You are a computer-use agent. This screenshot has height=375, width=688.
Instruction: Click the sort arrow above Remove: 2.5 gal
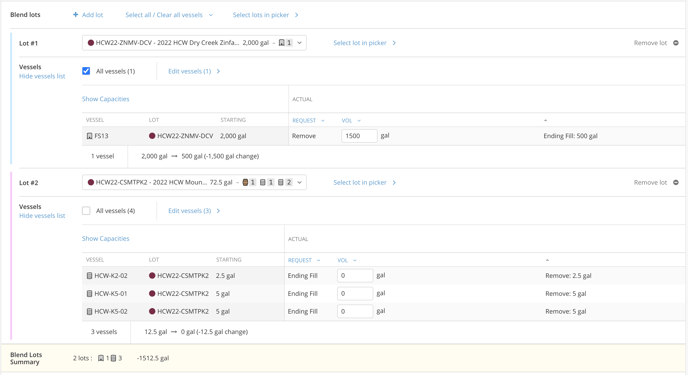(x=547, y=260)
